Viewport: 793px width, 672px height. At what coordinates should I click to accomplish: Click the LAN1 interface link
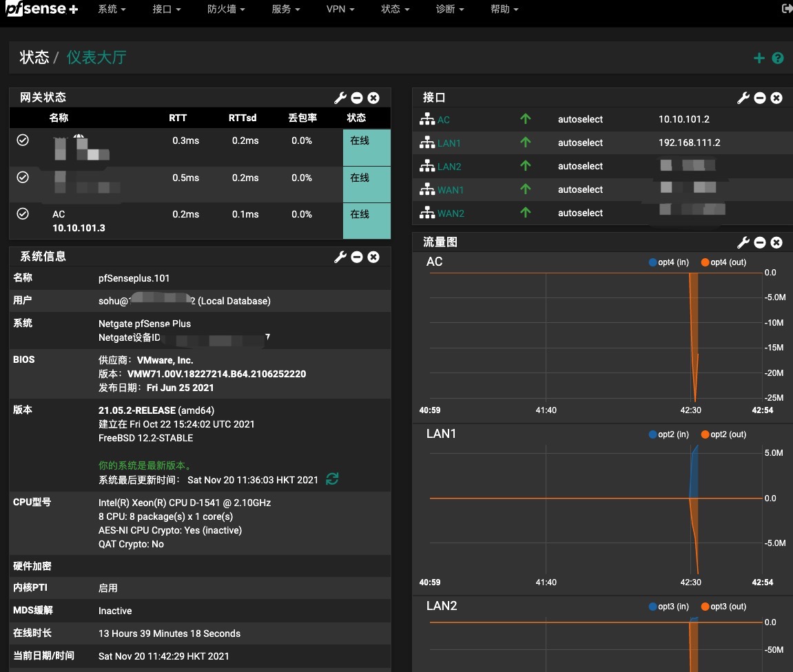pyautogui.click(x=449, y=143)
